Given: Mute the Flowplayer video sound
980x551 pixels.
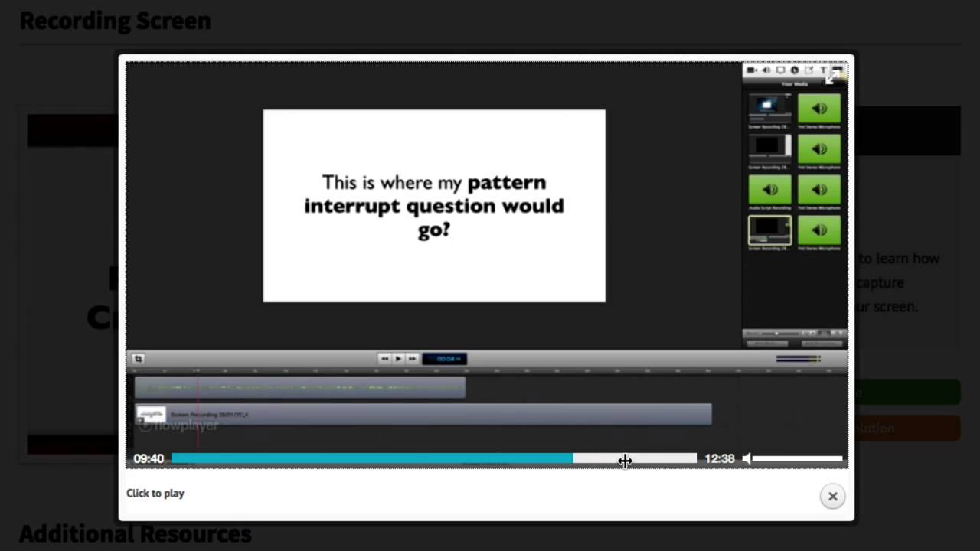Looking at the screenshot, I should tap(746, 458).
